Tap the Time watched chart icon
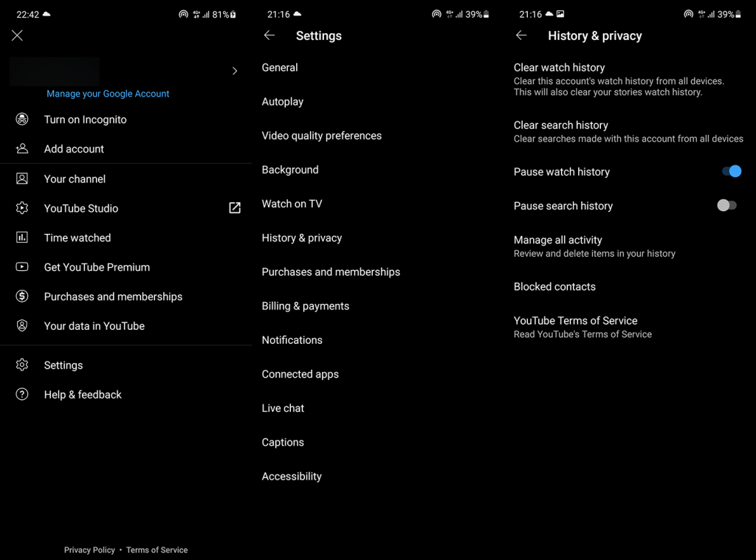 tap(22, 237)
